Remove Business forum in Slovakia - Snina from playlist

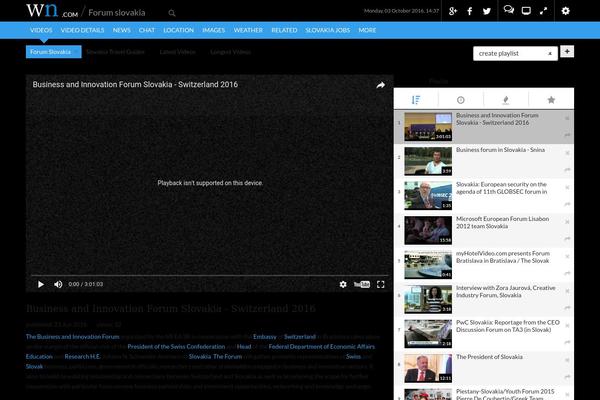[x=567, y=153]
